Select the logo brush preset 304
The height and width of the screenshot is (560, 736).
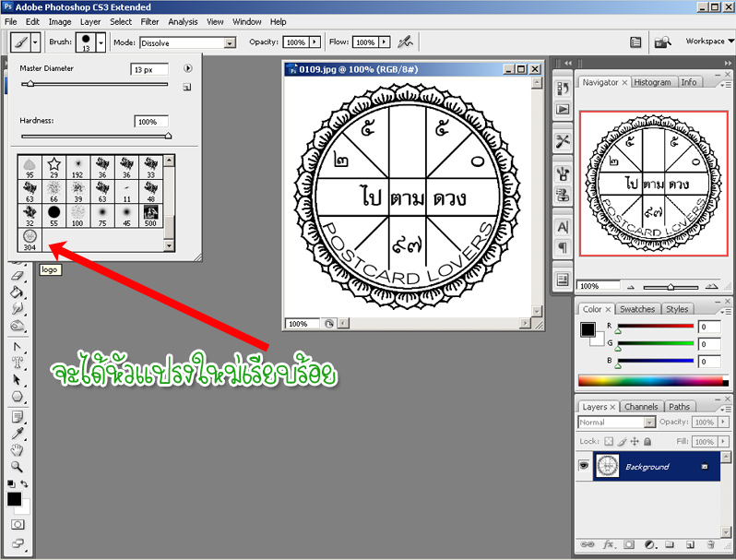30,240
